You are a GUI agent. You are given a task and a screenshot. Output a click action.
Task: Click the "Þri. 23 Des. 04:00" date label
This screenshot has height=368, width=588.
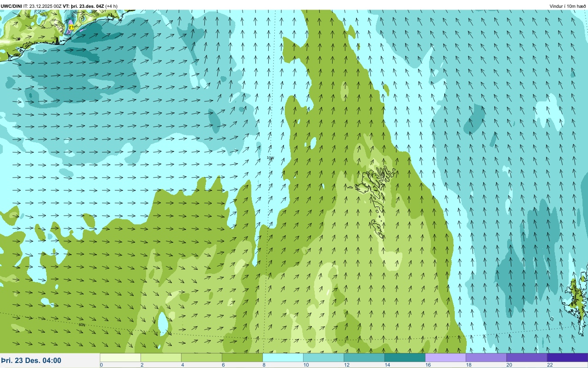(31, 361)
